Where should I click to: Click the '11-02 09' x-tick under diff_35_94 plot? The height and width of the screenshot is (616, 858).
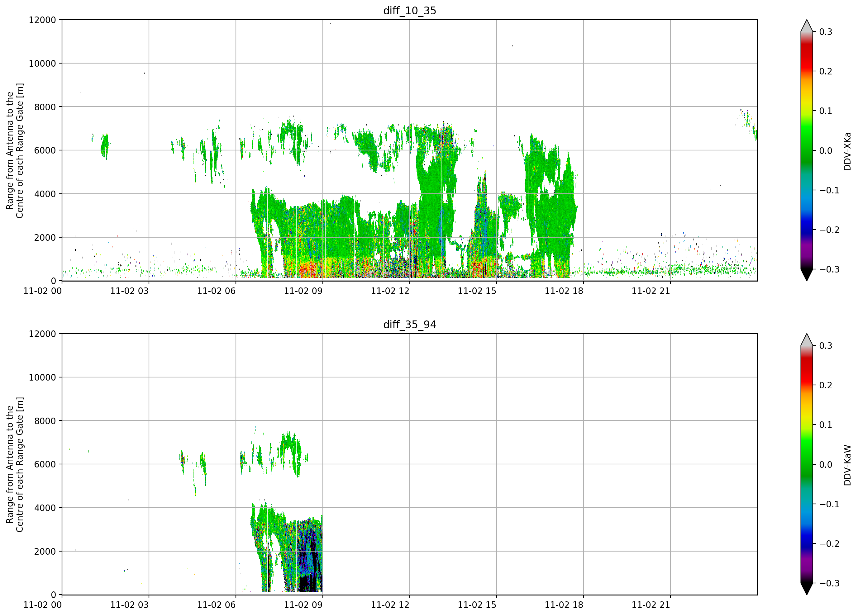click(303, 605)
